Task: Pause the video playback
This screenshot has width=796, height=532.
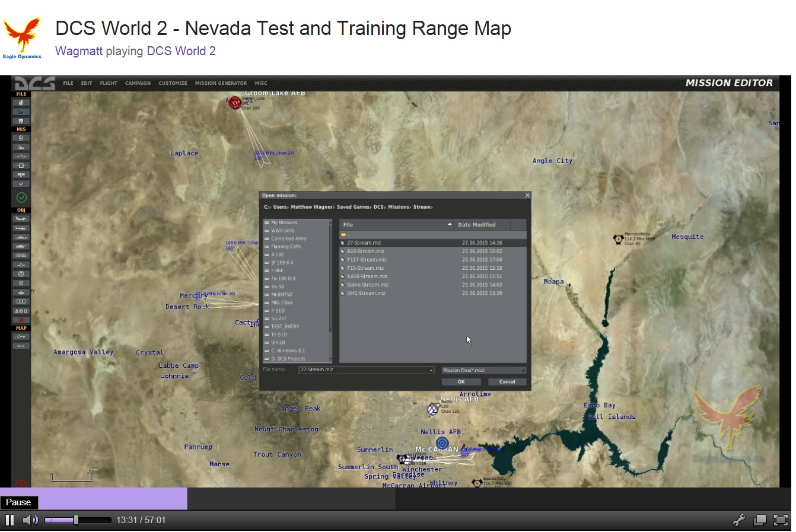Action: 9,520
